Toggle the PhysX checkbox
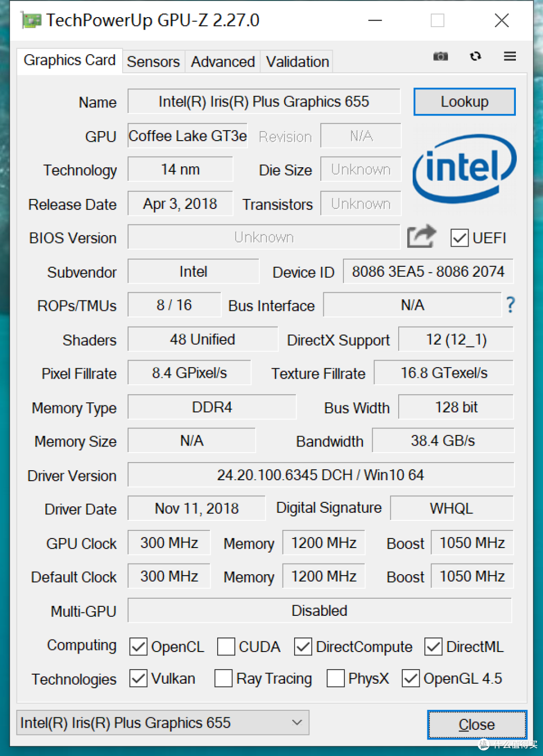 point(335,678)
